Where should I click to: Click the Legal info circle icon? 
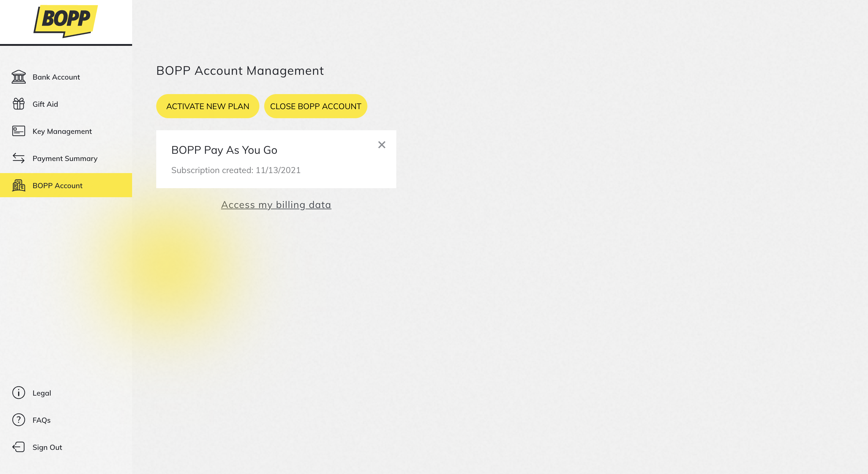18,393
